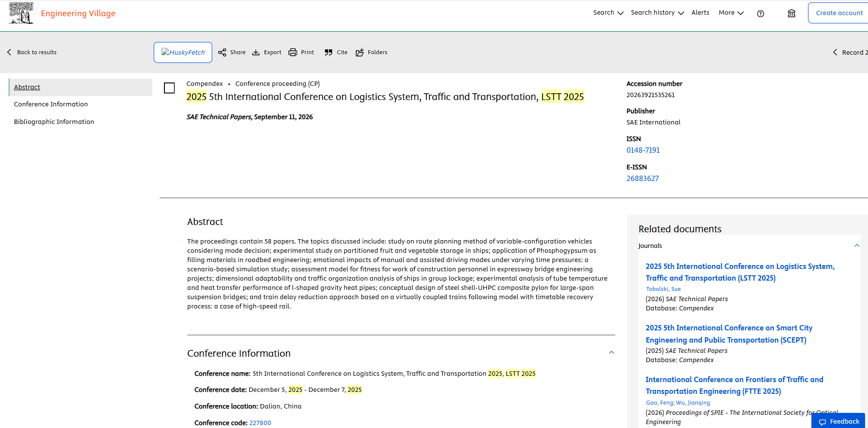Click the Feedback chat button
Viewport: 868px width, 428px height.
(839, 421)
